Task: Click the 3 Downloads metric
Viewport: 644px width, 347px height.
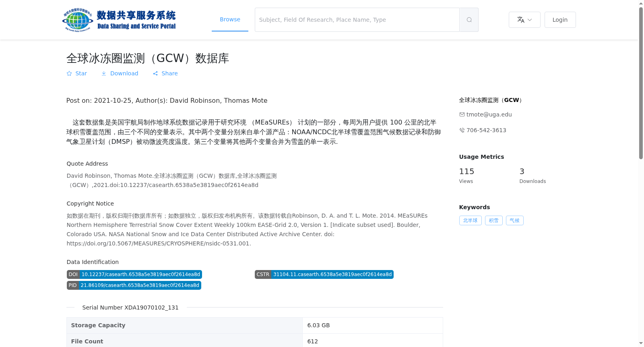Action: coord(533,176)
